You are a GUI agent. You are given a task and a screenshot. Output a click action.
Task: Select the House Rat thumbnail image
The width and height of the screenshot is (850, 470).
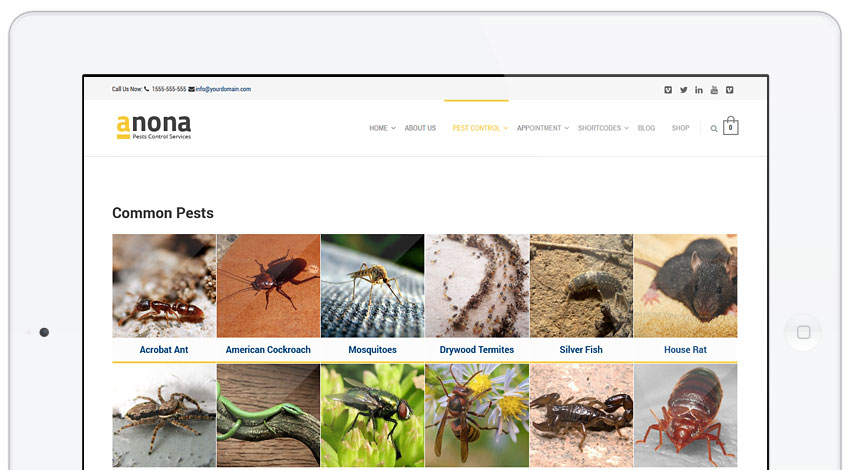pyautogui.click(x=685, y=286)
